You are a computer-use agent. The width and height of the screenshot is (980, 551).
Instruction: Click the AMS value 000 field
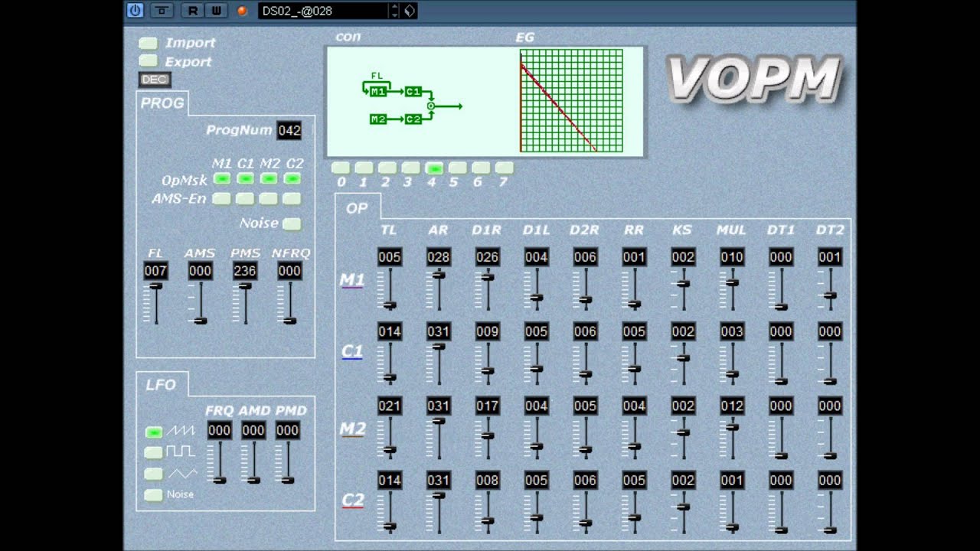point(200,271)
